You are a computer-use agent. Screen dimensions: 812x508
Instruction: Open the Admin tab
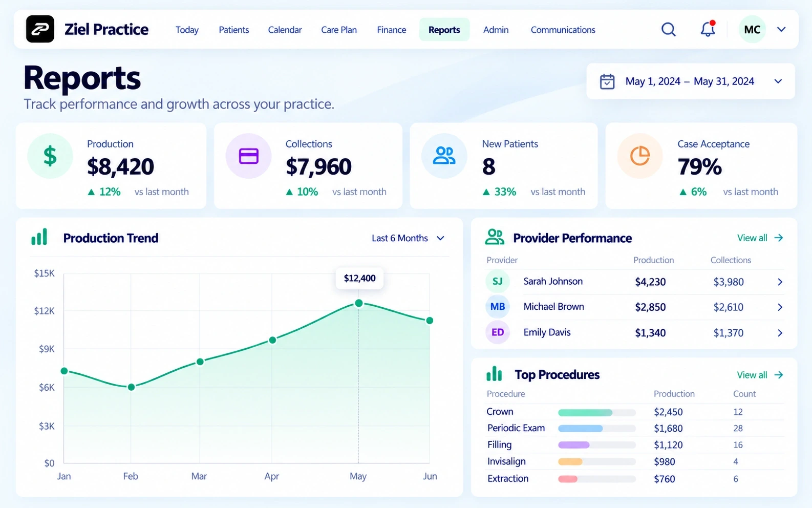point(496,30)
